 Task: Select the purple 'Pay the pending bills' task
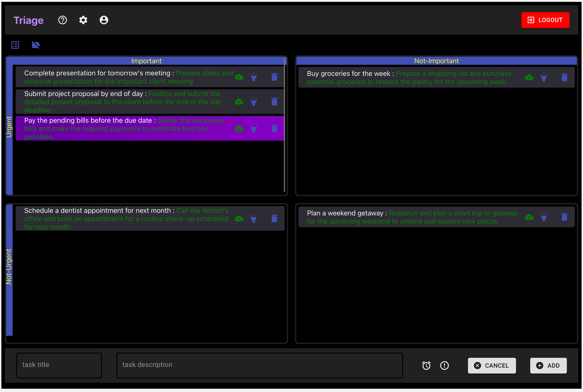tap(150, 128)
